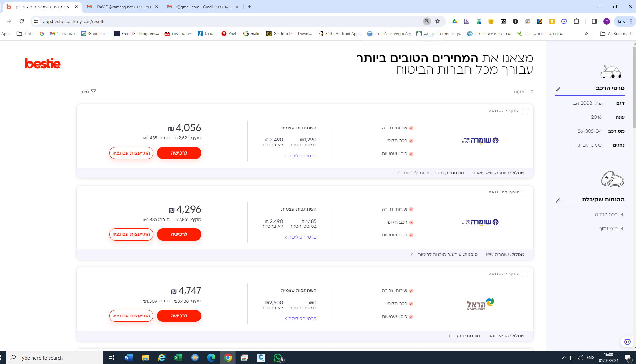This screenshot has height=364, width=636.
Task: Click the pencil edit icon beside פרטי הרכב
Action: click(x=559, y=89)
